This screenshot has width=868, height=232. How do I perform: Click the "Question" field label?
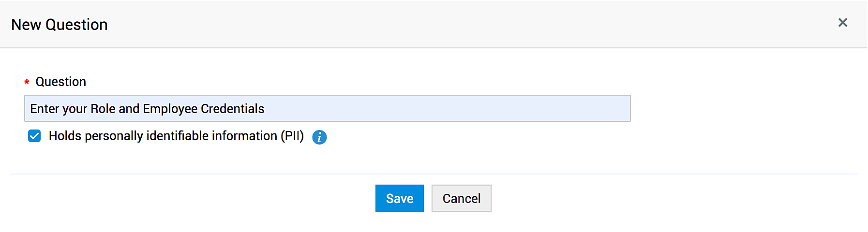pos(61,82)
